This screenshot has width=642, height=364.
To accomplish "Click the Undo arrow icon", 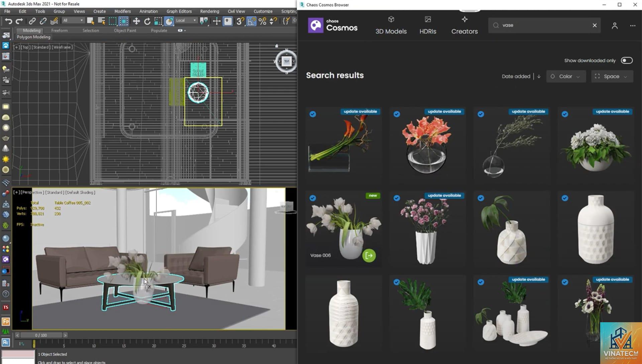I will [x=8, y=21].
